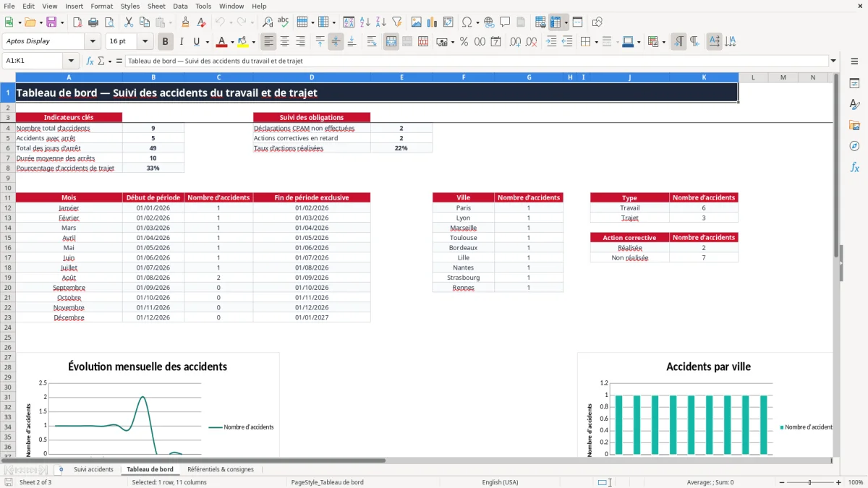868x488 pixels.
Task: Remove a decimal place
Action: (532, 41)
